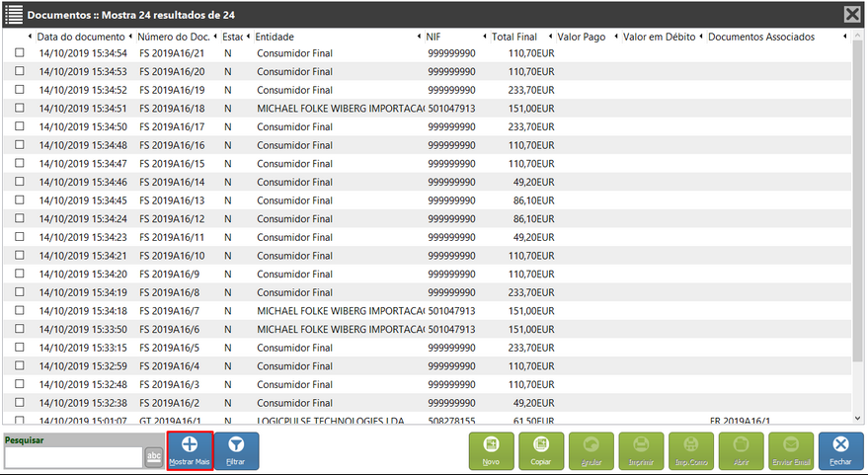Viewport: 868px width, 475px height.
Task: Open the Filtrar funnel filter
Action: pos(236,450)
